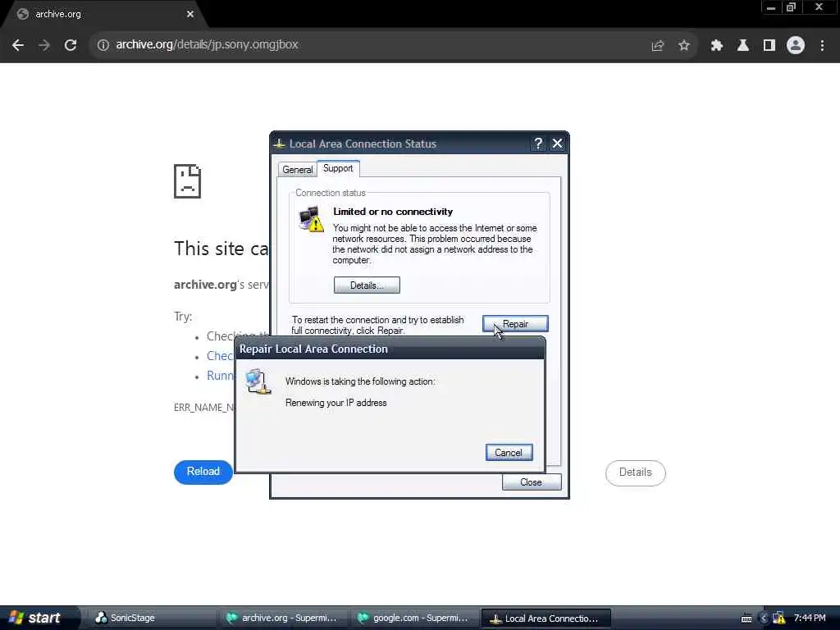This screenshot has height=630, width=840.
Task: Click the share page icon
Action: click(x=657, y=46)
